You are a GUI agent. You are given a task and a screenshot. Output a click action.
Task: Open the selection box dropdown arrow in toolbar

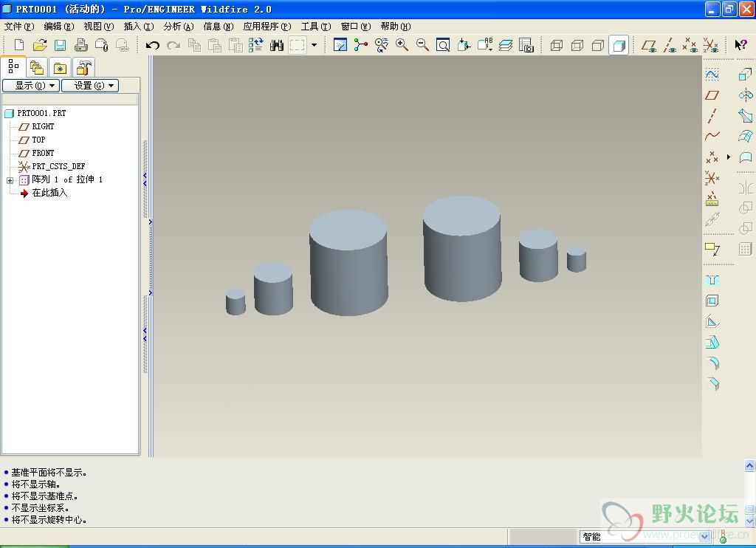tap(315, 45)
